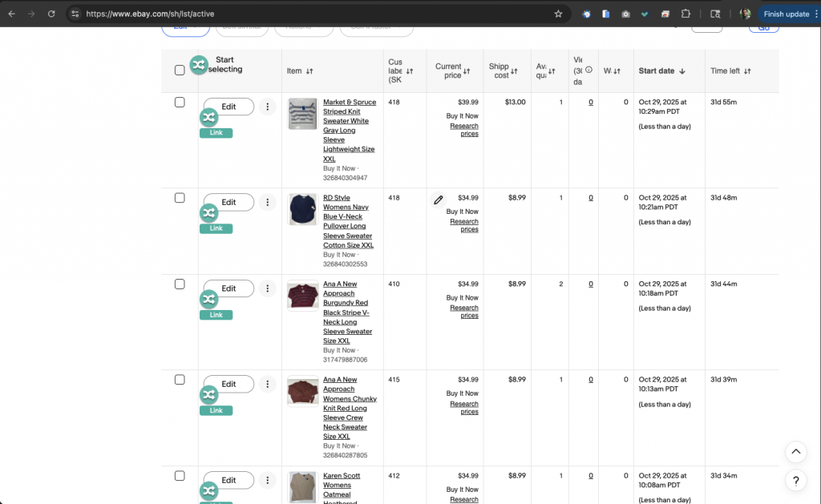Open the help question mark button
Image resolution: width=821 pixels, height=504 pixels.
[795, 482]
